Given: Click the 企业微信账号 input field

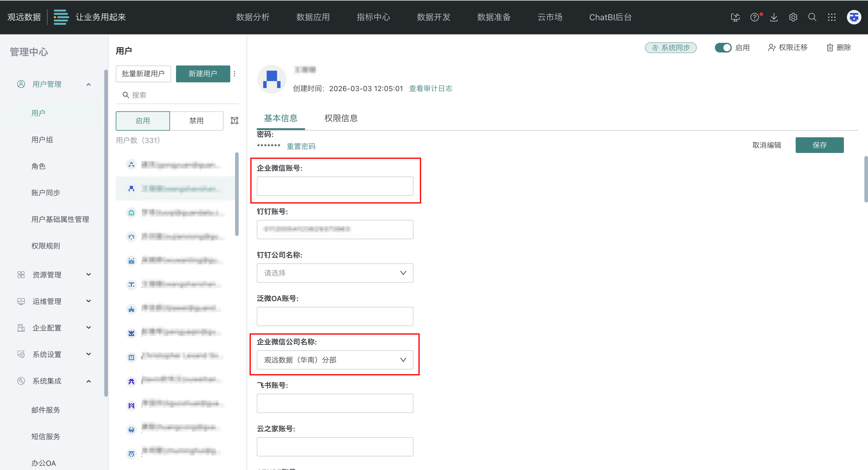Looking at the screenshot, I should (x=335, y=186).
